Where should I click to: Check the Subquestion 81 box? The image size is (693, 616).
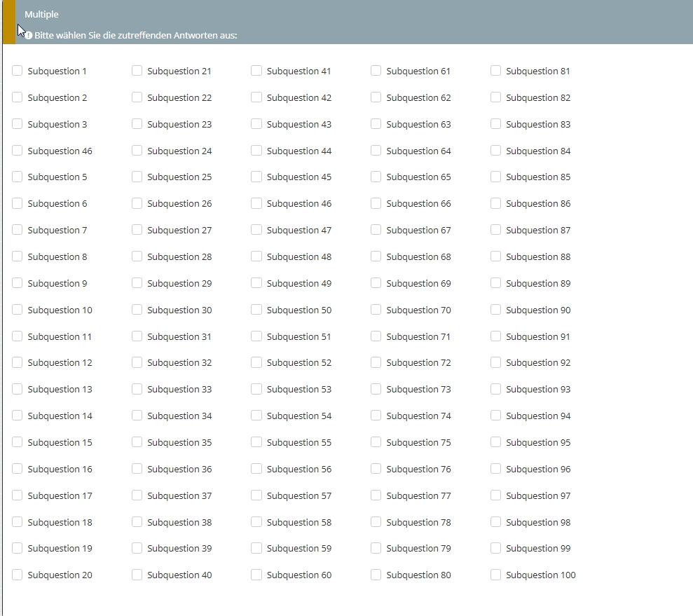point(496,71)
